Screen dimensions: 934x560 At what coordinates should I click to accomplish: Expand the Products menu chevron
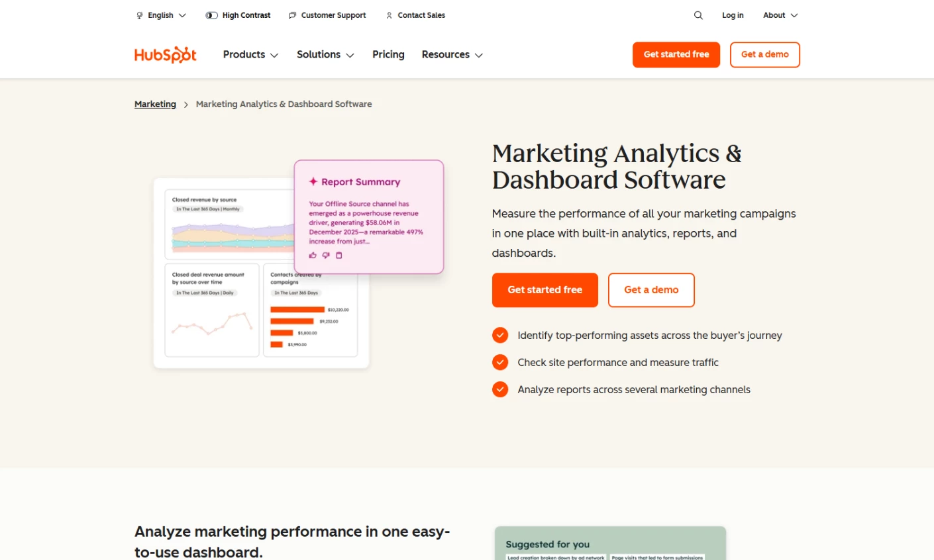click(274, 55)
